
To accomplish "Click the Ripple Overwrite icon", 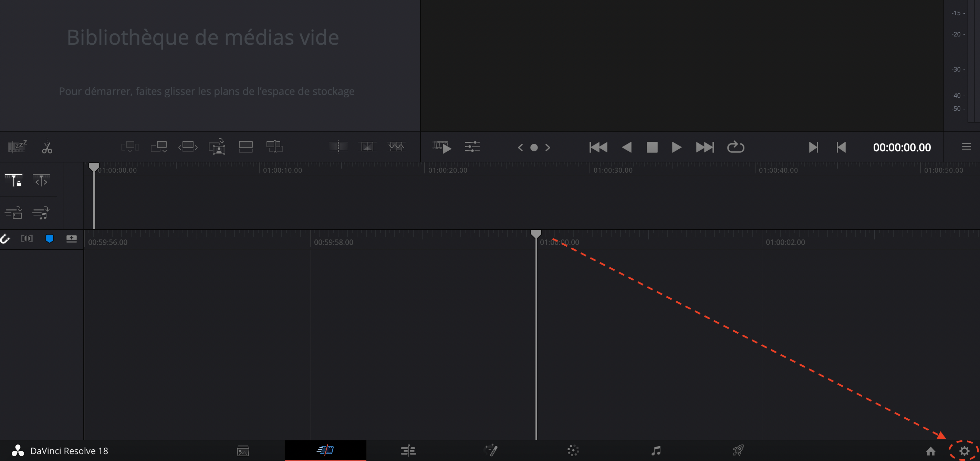I will (x=188, y=147).
